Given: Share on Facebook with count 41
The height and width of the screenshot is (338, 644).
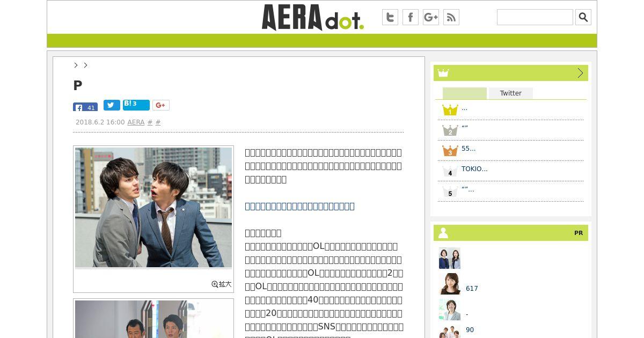Looking at the screenshot, I should point(85,107).
